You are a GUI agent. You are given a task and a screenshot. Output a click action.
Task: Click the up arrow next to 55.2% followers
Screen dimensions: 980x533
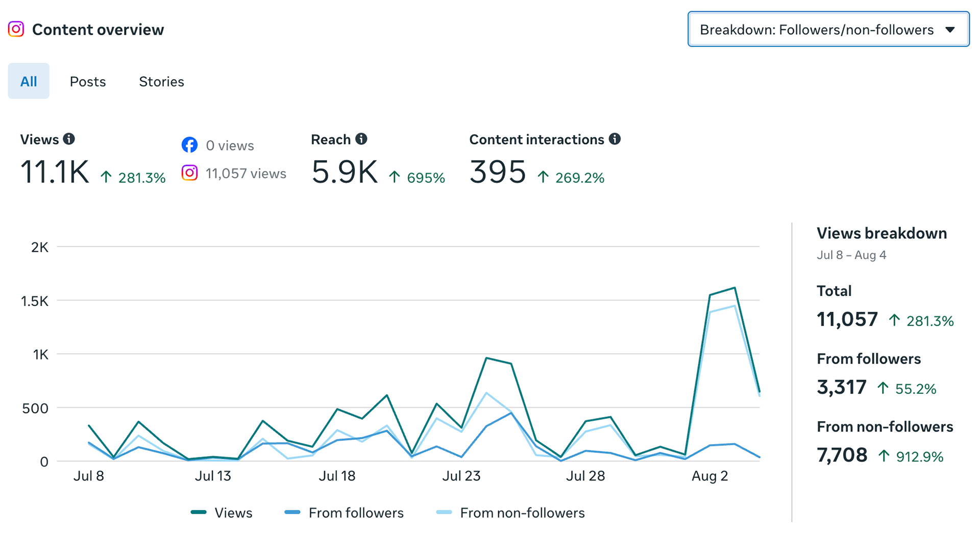[x=883, y=389]
